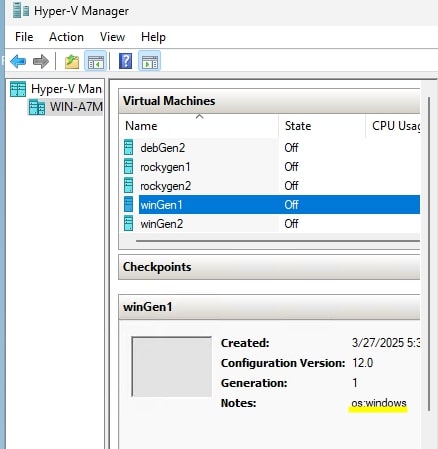Image resolution: width=438 pixels, height=449 pixels.
Task: Click the Back arrow toolbar icon
Action: [18, 62]
